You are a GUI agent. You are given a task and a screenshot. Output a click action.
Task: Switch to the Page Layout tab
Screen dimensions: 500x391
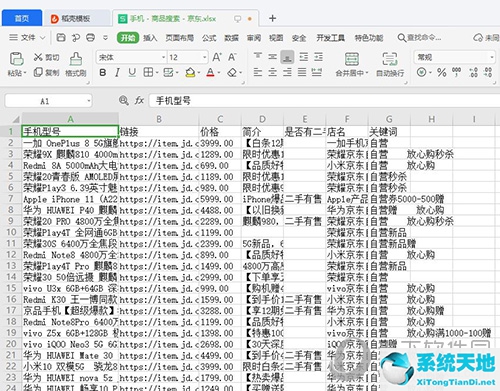point(180,38)
